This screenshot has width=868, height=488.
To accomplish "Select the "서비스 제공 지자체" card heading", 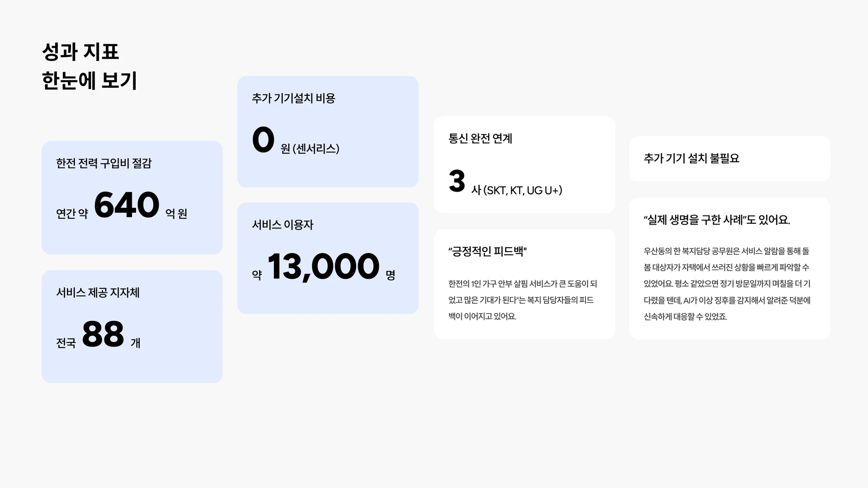I will pyautogui.click(x=98, y=292).
